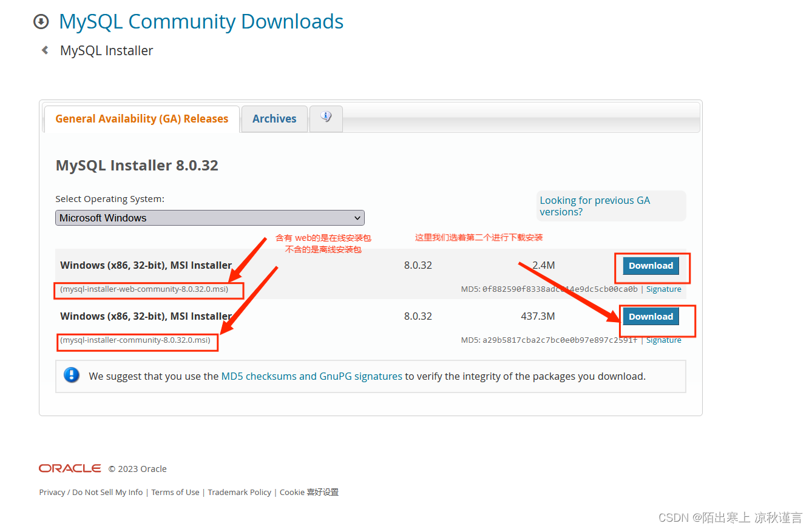
Task: Open MD5 checksums and GnuPG signatures link
Action: 312,376
